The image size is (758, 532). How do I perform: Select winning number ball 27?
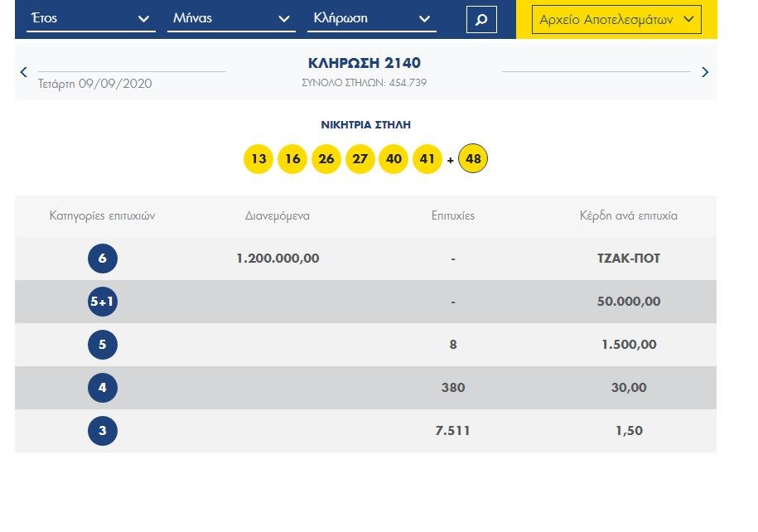[x=360, y=159]
